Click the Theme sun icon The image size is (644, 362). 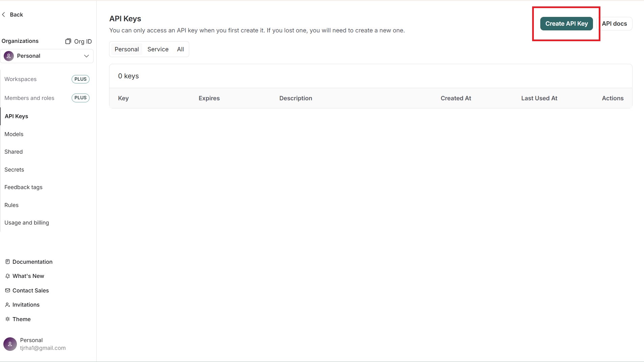coord(7,319)
